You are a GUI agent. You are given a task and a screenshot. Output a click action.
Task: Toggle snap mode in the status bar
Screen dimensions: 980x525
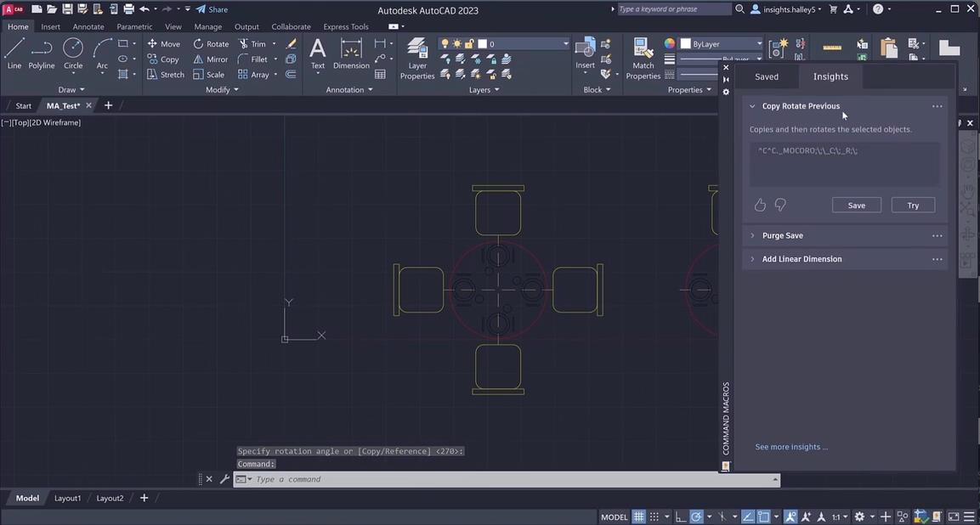[654, 517]
